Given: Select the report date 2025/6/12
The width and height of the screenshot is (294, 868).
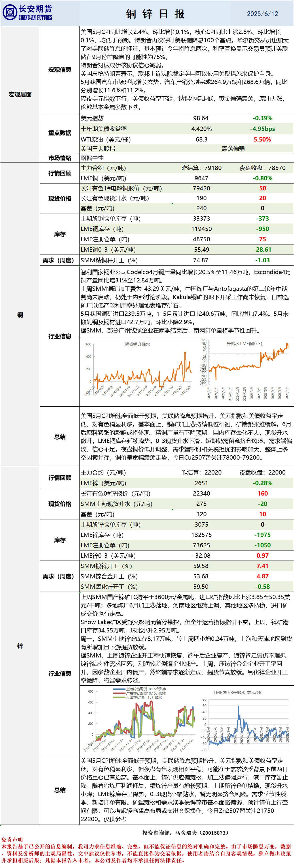Looking at the screenshot, I should pos(262,14).
